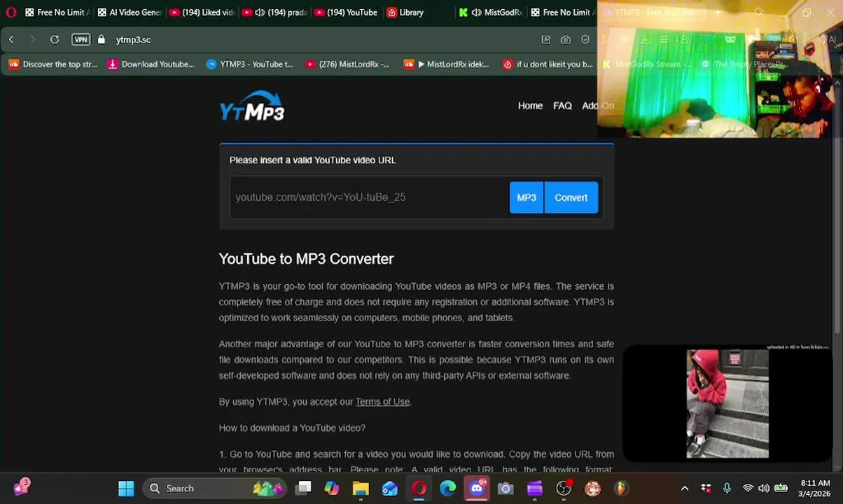Screen dimensions: 843x504
Task: Open File Explorer from the taskbar
Action: tap(361, 489)
